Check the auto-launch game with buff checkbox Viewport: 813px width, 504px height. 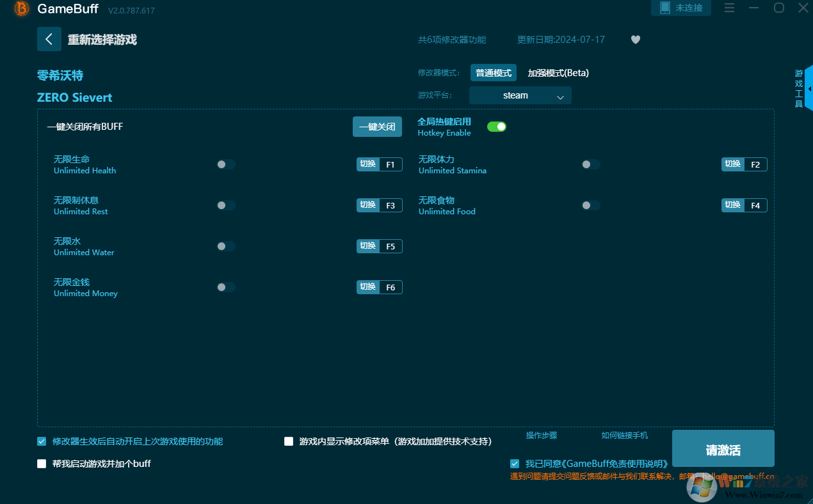click(x=42, y=464)
